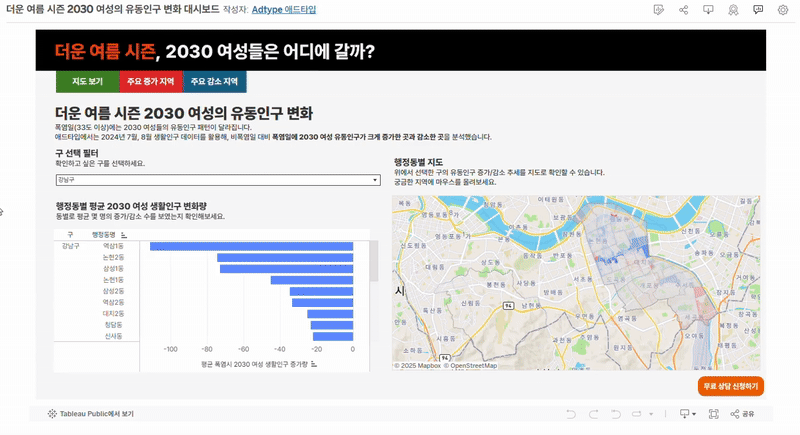Select the 논현2동 bar in chart
The height and width of the screenshot is (435, 800).
click(285, 258)
